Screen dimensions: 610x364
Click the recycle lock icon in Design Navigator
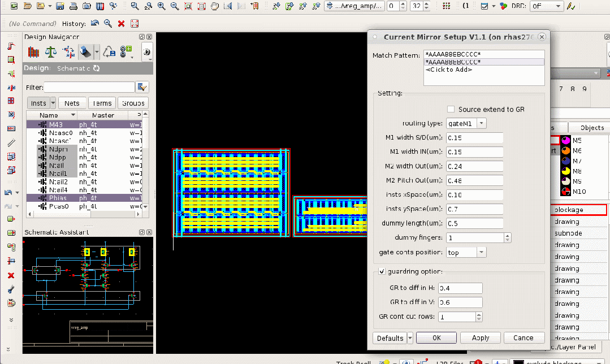tap(109, 52)
